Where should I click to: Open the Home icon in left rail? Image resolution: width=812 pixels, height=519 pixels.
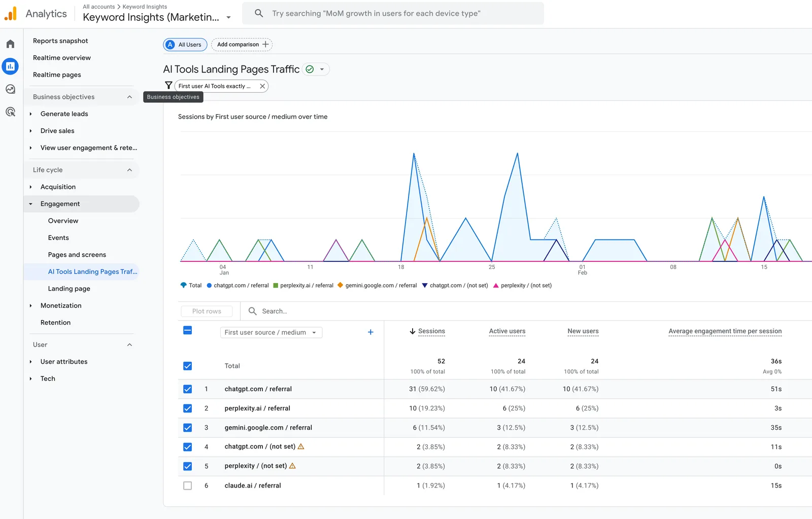pyautogui.click(x=10, y=44)
